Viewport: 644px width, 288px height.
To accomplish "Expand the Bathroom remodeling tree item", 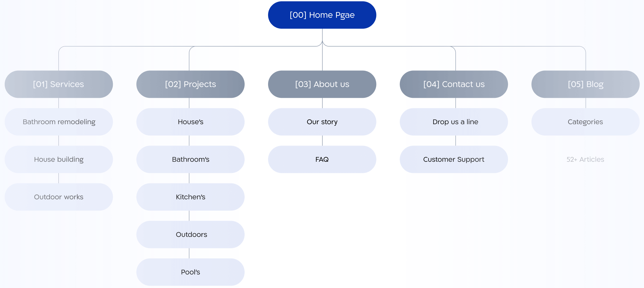I will pyautogui.click(x=59, y=122).
